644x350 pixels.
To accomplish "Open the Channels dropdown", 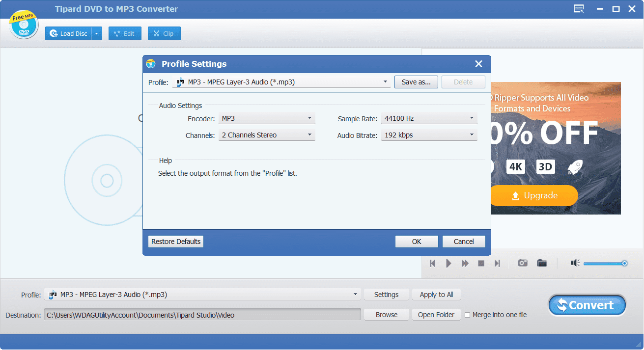I will point(267,135).
